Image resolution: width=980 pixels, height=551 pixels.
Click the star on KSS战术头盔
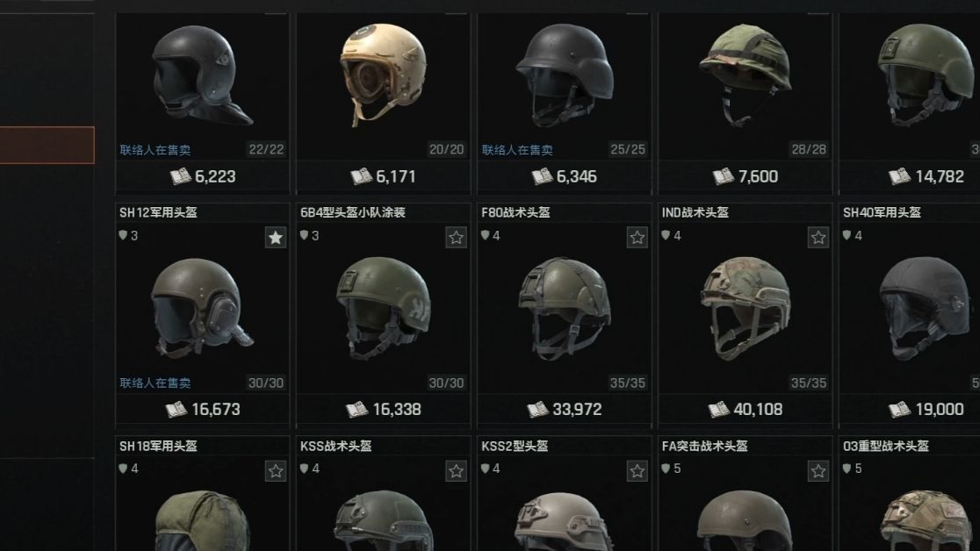coord(457,471)
